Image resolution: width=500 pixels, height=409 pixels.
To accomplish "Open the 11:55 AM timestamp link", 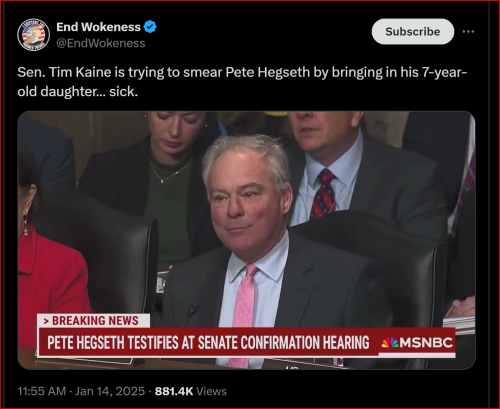I will tap(42, 391).
